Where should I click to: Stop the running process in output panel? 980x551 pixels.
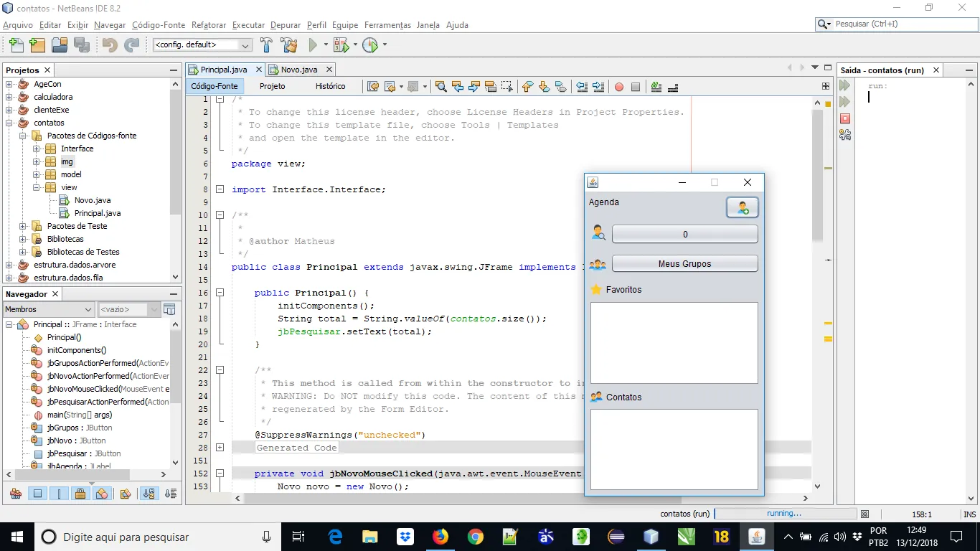pos(845,118)
